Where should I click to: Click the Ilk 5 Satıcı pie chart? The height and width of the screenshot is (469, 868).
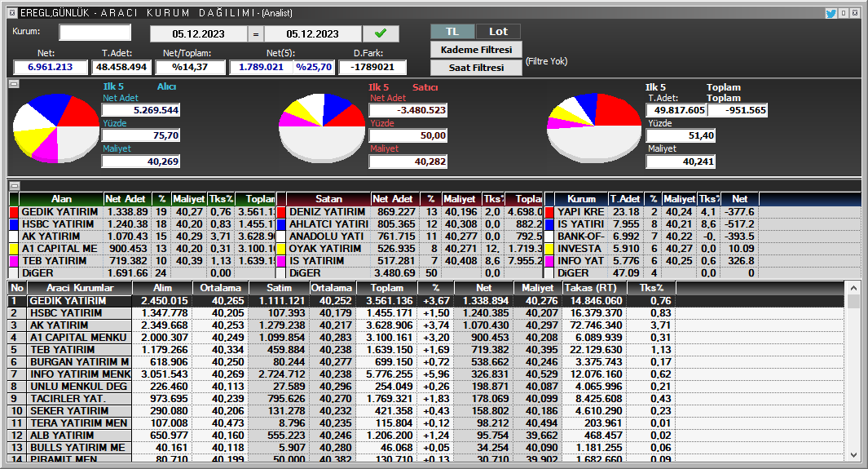[322, 128]
